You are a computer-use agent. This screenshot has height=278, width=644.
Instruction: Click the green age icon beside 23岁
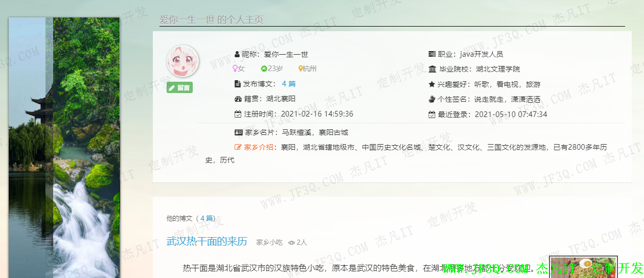coord(264,69)
